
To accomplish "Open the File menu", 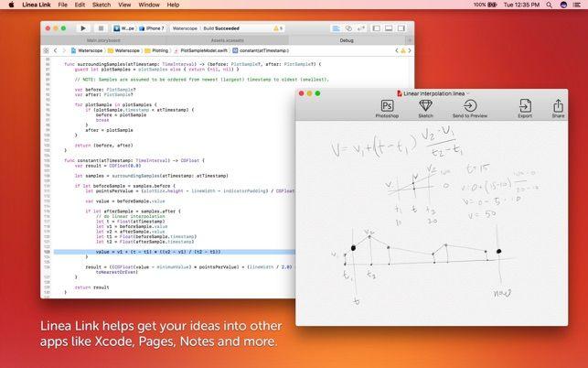I will (62, 5).
